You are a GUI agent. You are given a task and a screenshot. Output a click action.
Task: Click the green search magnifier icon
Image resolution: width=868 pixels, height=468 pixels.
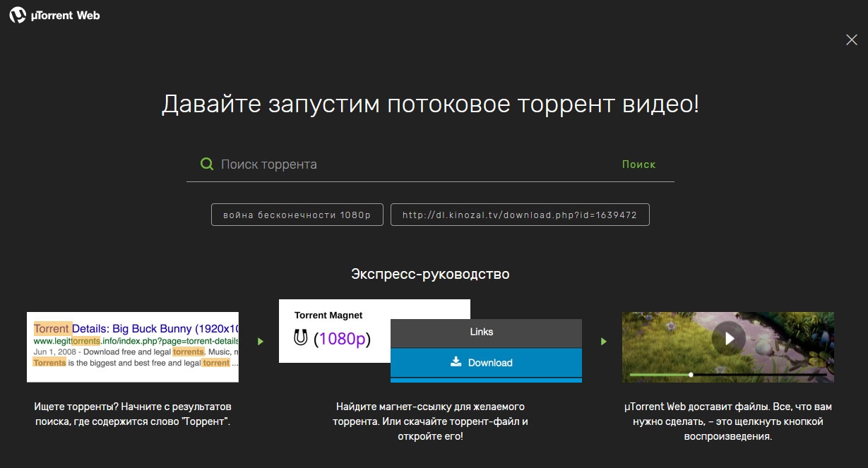(x=207, y=164)
